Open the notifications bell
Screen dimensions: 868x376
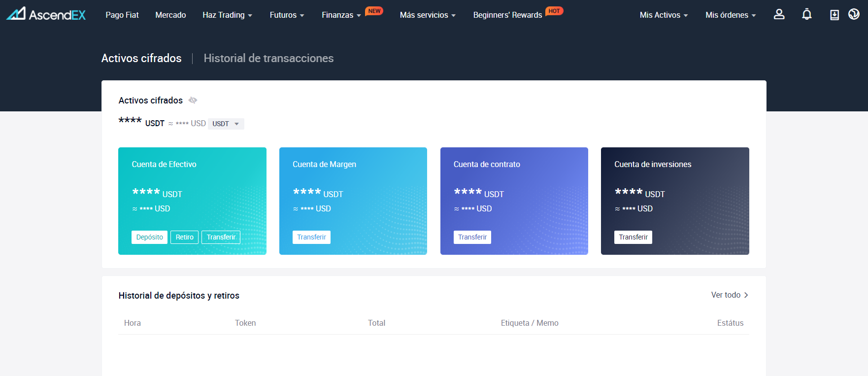(806, 14)
